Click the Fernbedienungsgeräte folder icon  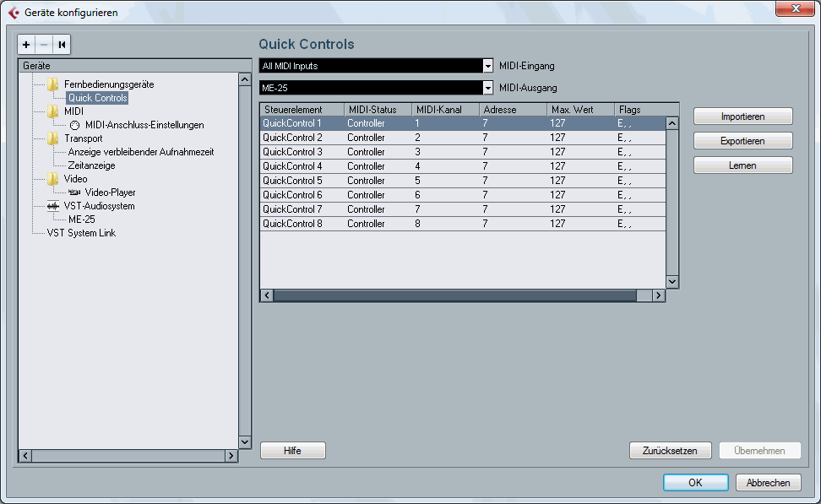(x=53, y=84)
